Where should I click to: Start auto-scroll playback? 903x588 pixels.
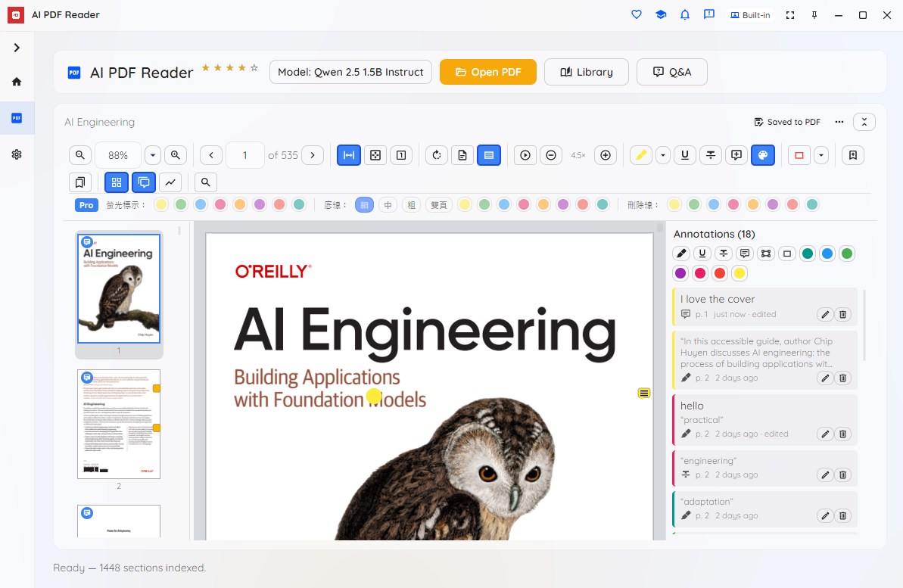pyautogui.click(x=525, y=155)
